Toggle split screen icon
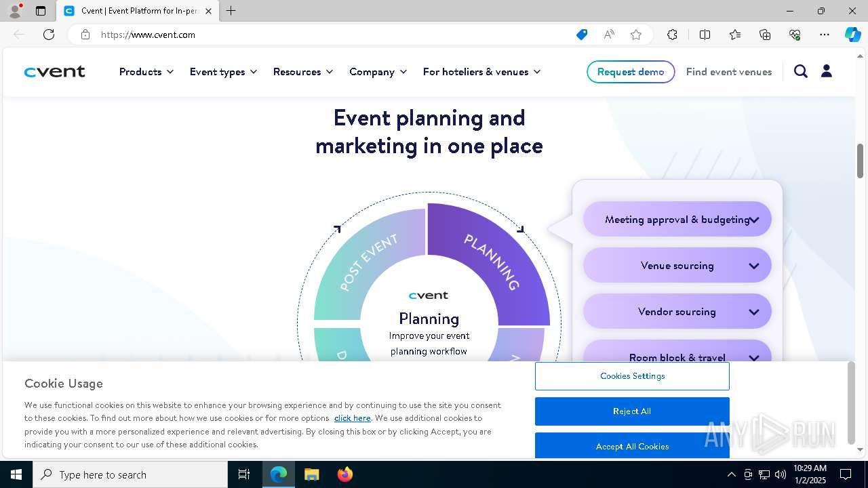 click(x=705, y=35)
